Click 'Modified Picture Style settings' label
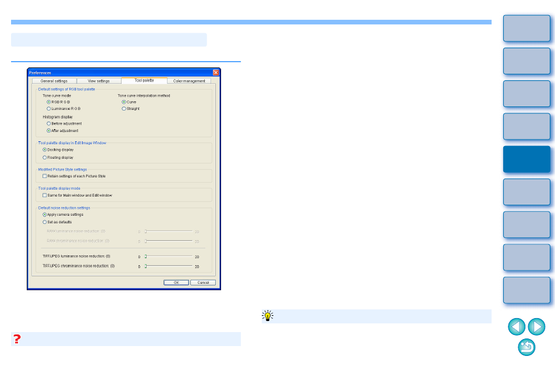Viewport: 555px width, 392px height. (62, 169)
